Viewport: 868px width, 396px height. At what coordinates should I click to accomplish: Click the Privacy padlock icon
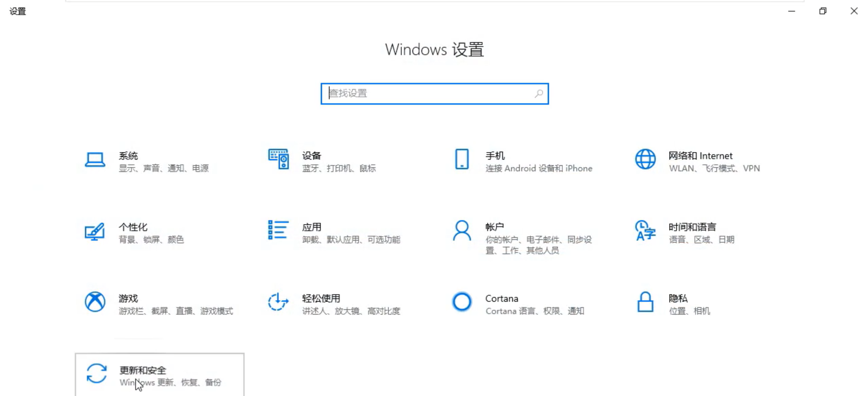pyautogui.click(x=645, y=302)
